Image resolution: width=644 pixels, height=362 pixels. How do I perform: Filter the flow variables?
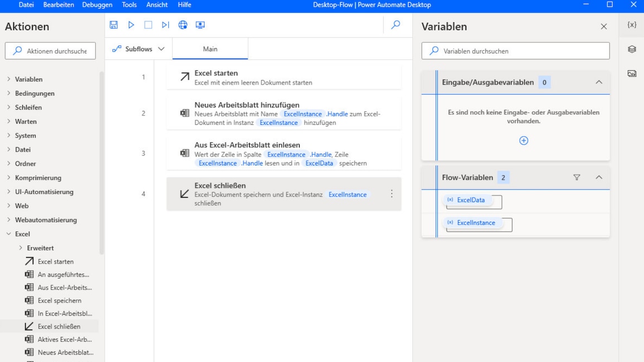click(x=577, y=177)
